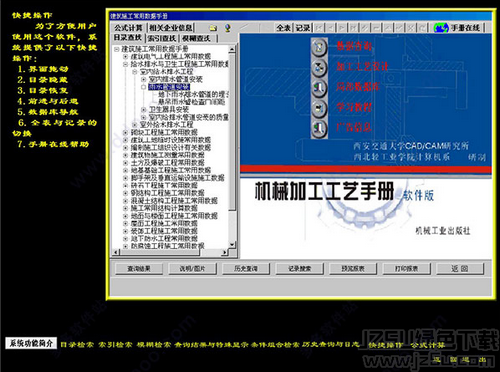500x372 pixels.
Task: Open the 公式计算 tab
Action: 128,28
